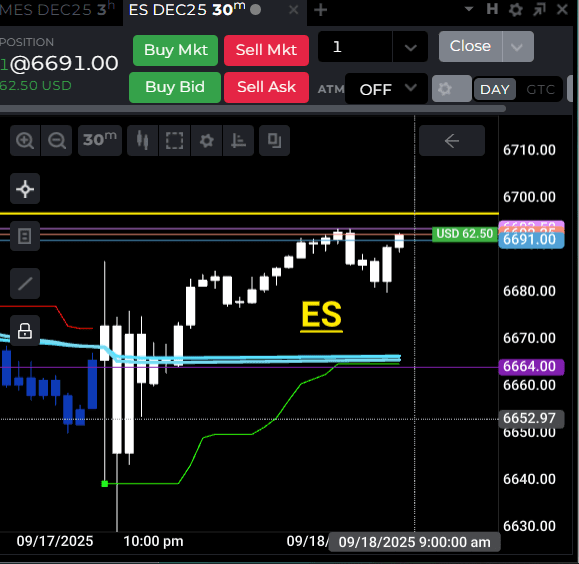Open the candlestick chart type selector

pyautogui.click(x=143, y=140)
